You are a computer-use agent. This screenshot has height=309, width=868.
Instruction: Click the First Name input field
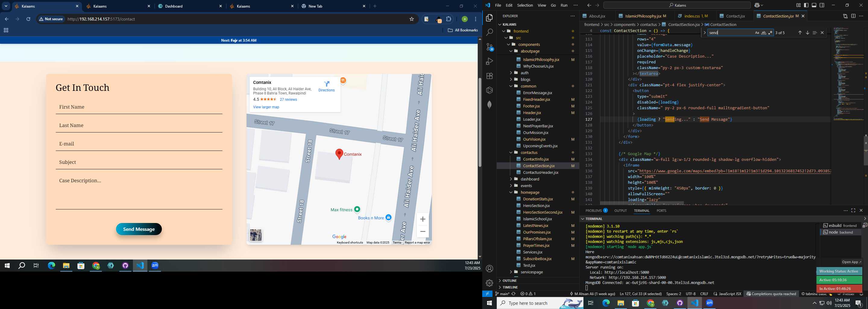139,107
